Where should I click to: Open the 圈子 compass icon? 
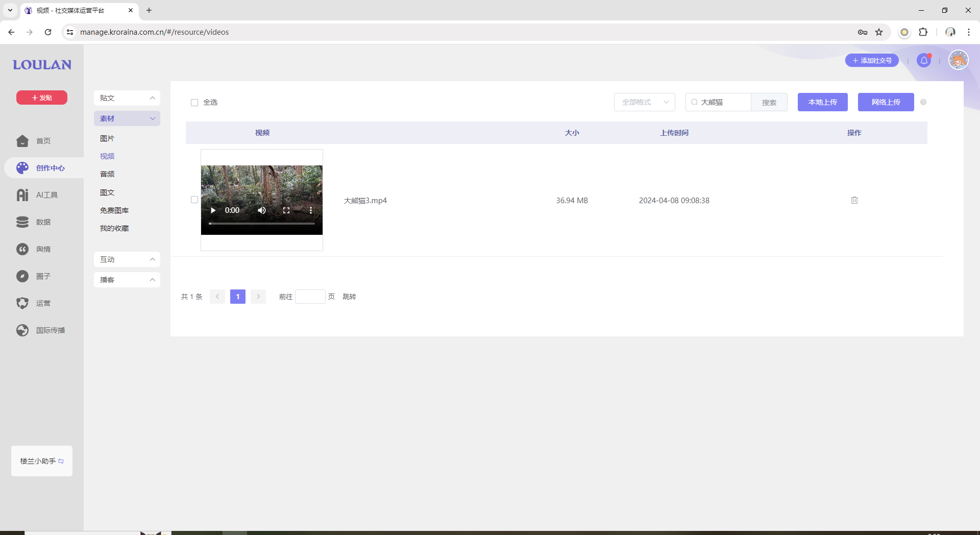[x=22, y=276]
